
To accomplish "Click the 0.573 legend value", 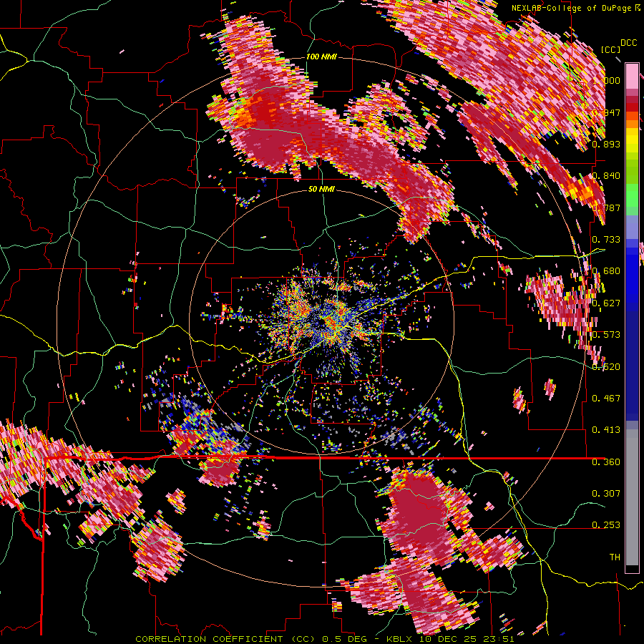I will coord(606,335).
